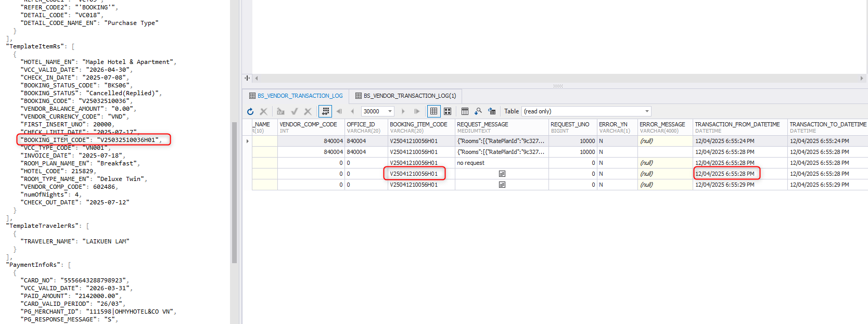Open the visible columns chooser icon
The width and height of the screenshot is (868, 324).
pyautogui.click(x=465, y=111)
